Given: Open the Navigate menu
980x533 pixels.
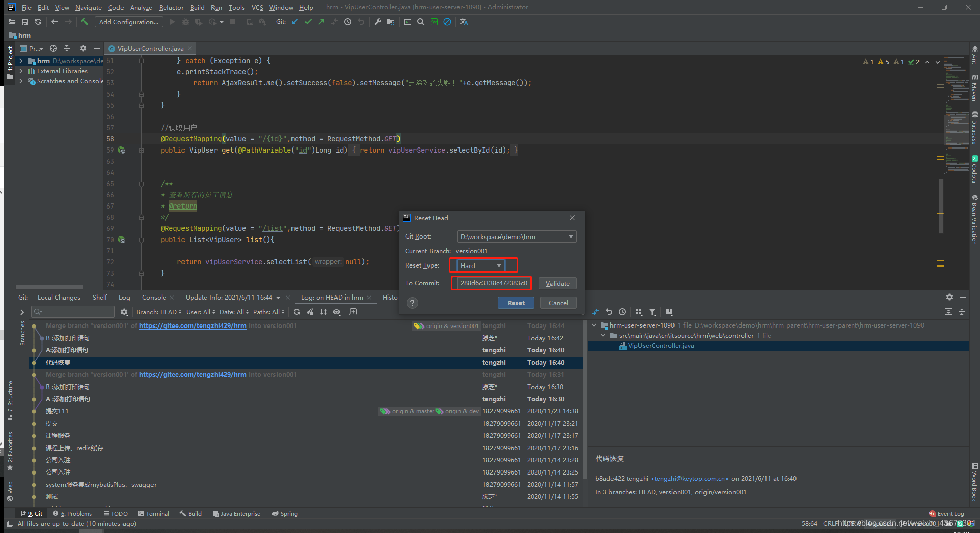Looking at the screenshot, I should click(x=88, y=7).
